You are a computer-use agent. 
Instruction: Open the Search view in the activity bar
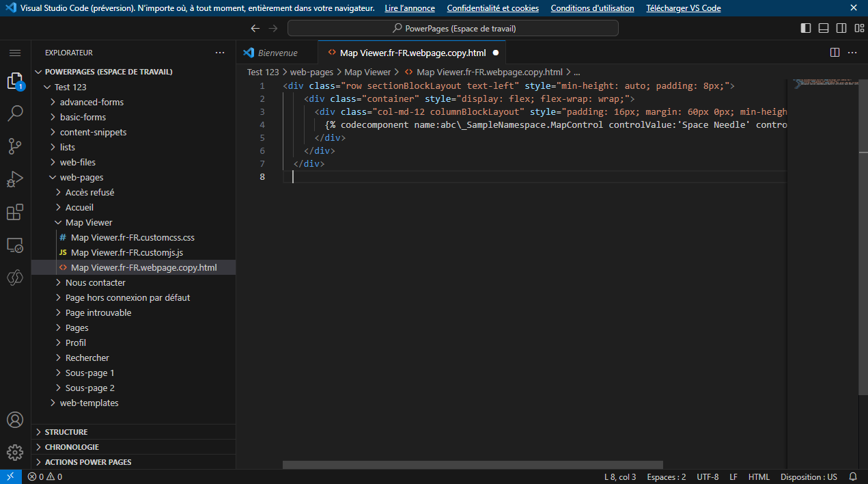click(15, 113)
